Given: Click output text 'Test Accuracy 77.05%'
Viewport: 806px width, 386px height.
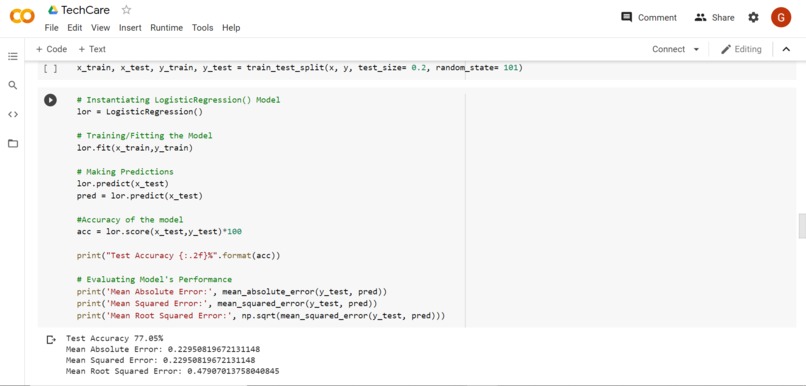Looking at the screenshot, I should pos(114,338).
